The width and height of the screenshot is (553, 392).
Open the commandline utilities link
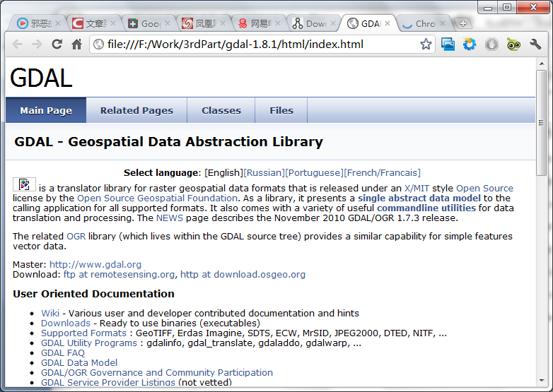point(426,208)
